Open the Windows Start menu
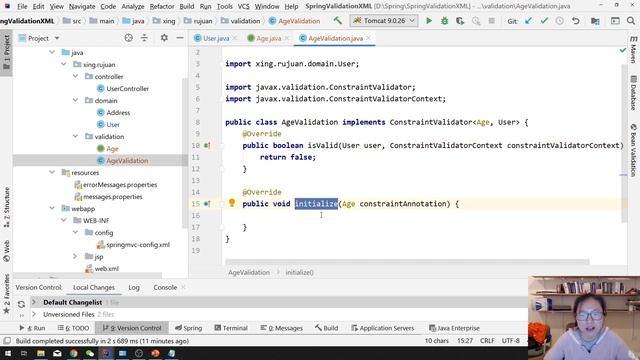Image resolution: width=640 pixels, height=360 pixels. click(x=8, y=353)
